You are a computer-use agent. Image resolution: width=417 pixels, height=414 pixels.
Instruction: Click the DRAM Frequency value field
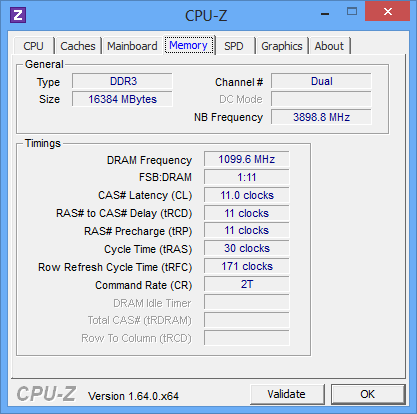click(x=247, y=159)
